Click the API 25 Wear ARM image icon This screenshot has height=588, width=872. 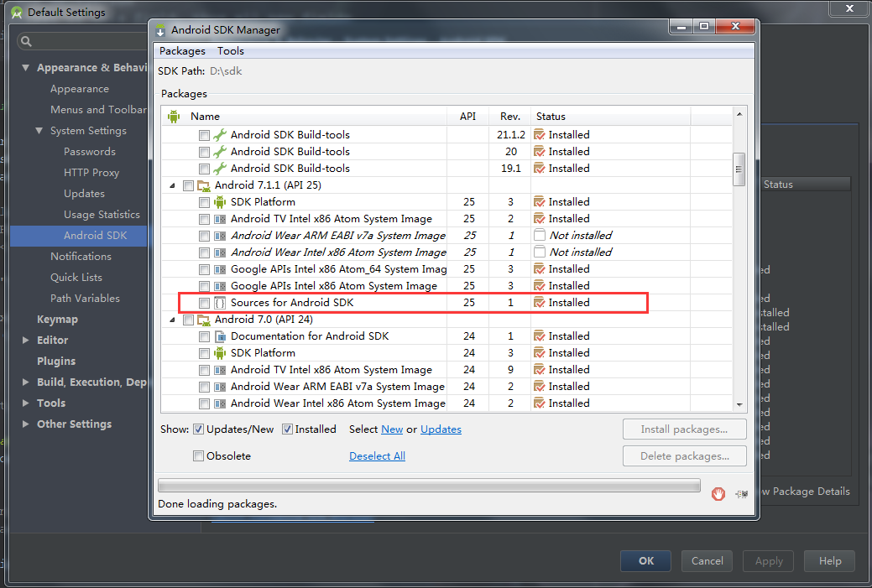[x=220, y=236]
